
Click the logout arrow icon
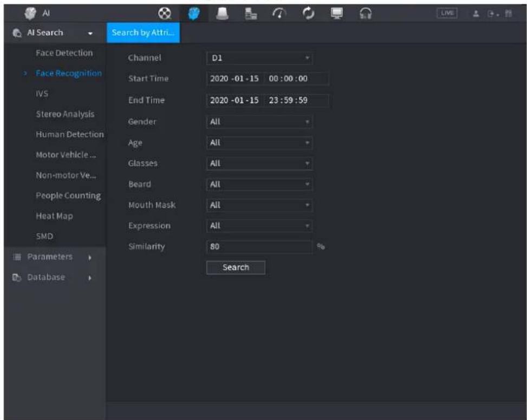492,14
